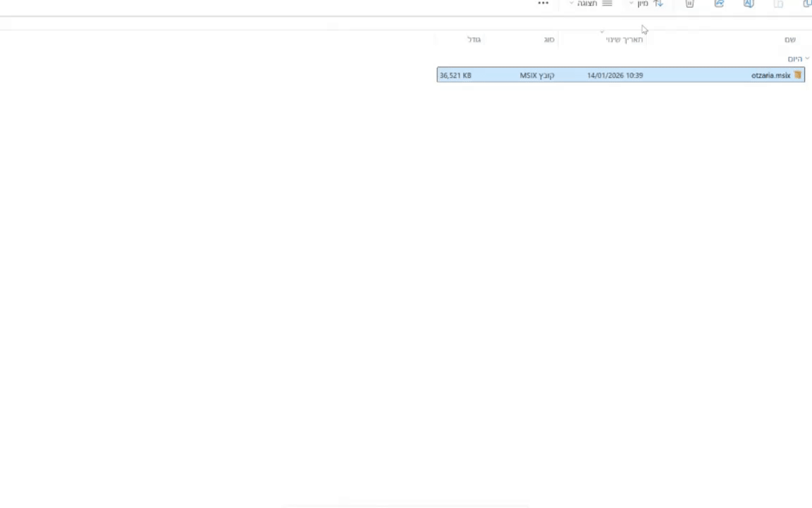Open the מיון (Sort) menu
Viewport: 812px width, 508px height.
[x=642, y=5]
